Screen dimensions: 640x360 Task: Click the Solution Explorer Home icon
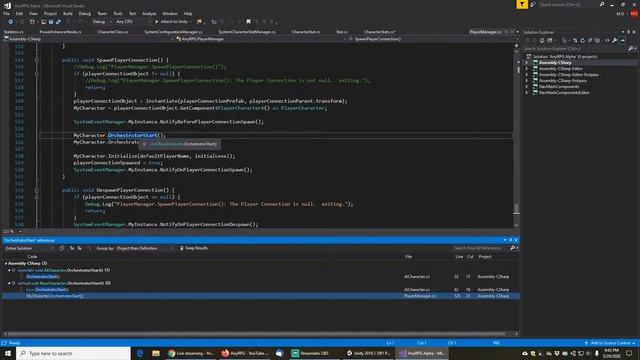(x=542, y=40)
